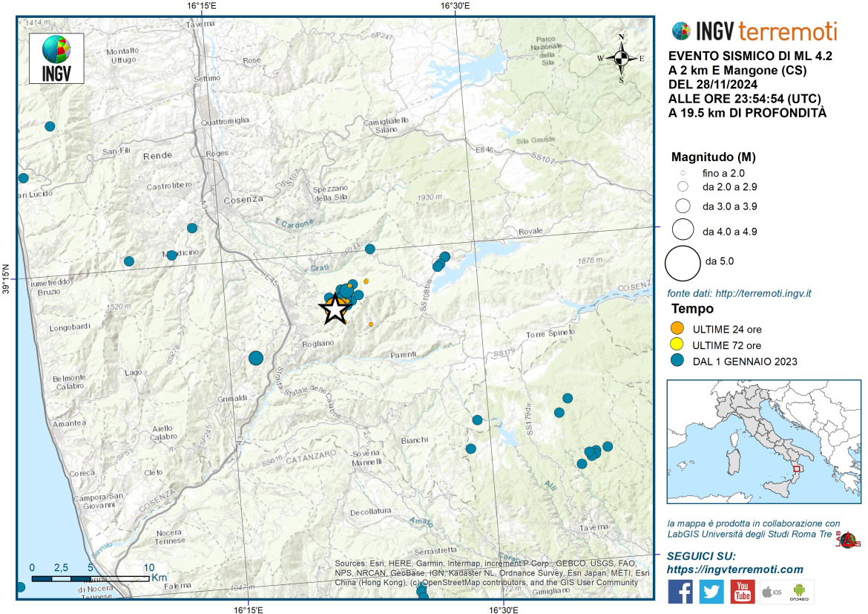The width and height of the screenshot is (868, 614).
Task: Click the large teal earthquake marker near Grimaldi
Action: click(256, 358)
